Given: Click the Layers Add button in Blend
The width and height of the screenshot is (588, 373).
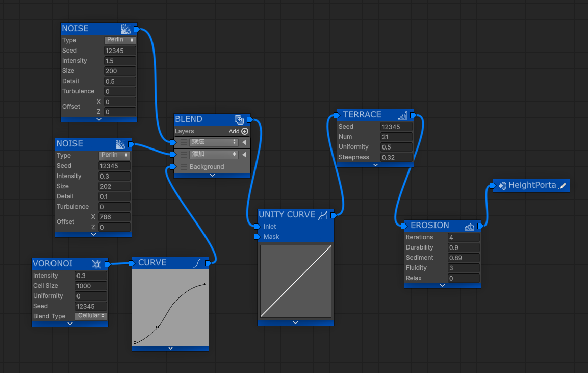Looking at the screenshot, I should tap(239, 131).
